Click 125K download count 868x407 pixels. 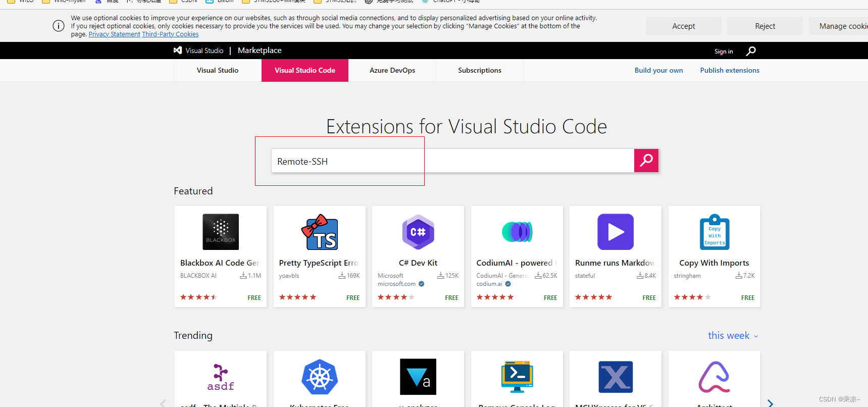point(448,276)
